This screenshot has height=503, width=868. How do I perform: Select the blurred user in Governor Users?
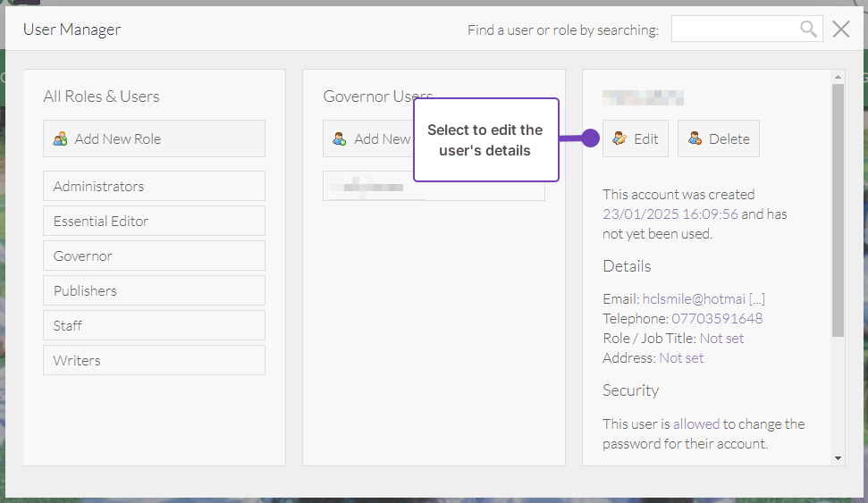(x=433, y=188)
